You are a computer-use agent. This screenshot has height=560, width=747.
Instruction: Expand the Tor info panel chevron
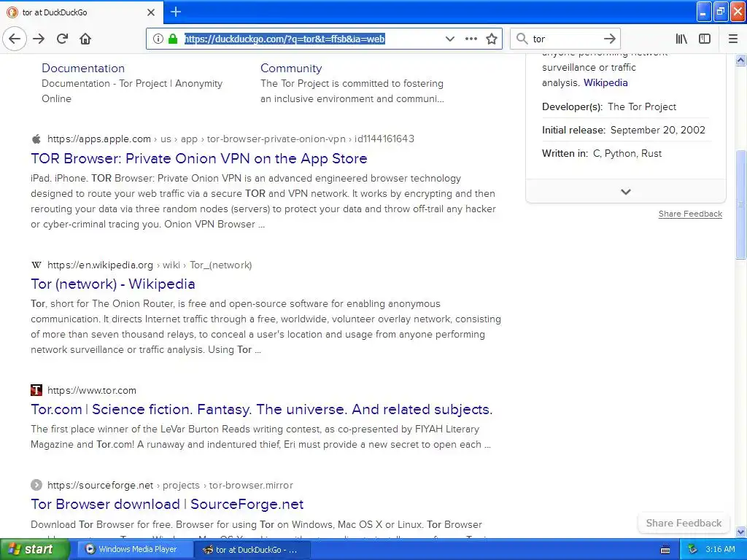pyautogui.click(x=625, y=192)
